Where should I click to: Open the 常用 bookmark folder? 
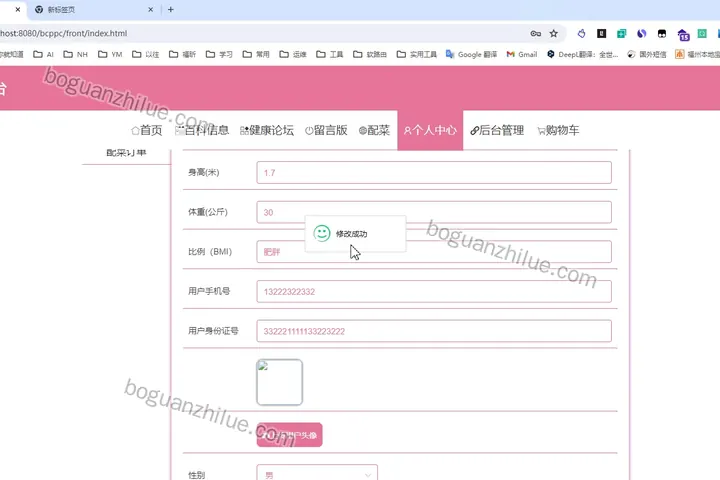pyautogui.click(x=256, y=54)
